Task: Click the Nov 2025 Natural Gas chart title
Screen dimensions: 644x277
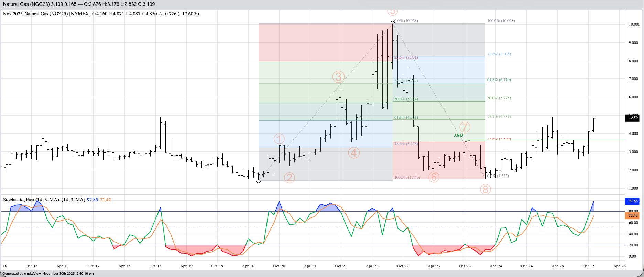Action: point(47,14)
